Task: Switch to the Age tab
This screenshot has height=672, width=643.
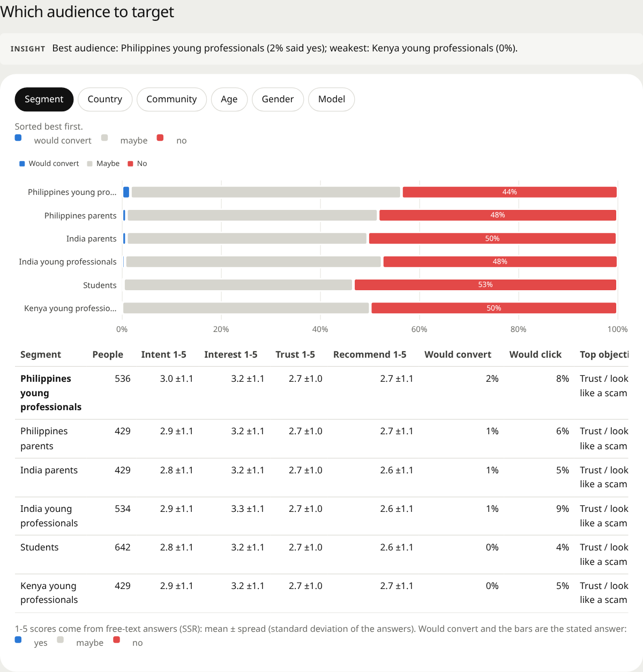Action: (229, 99)
